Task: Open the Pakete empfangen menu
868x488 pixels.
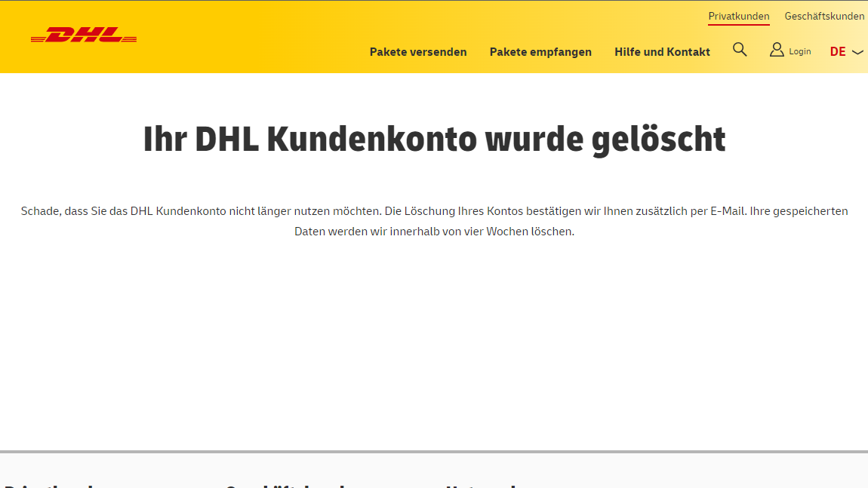Action: tap(540, 51)
